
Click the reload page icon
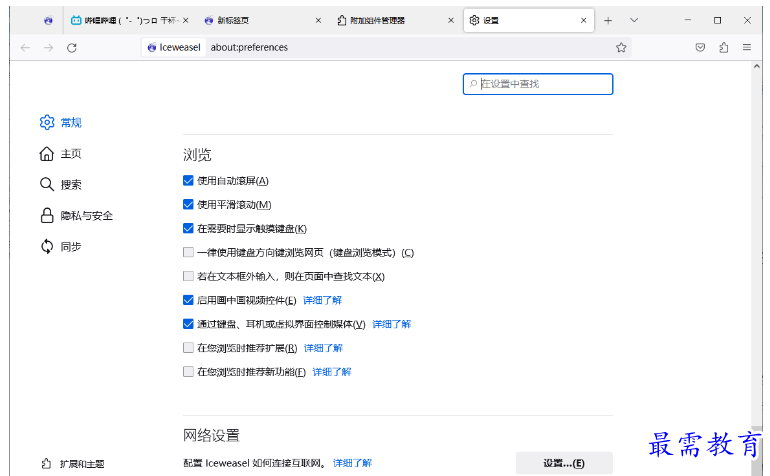point(71,47)
